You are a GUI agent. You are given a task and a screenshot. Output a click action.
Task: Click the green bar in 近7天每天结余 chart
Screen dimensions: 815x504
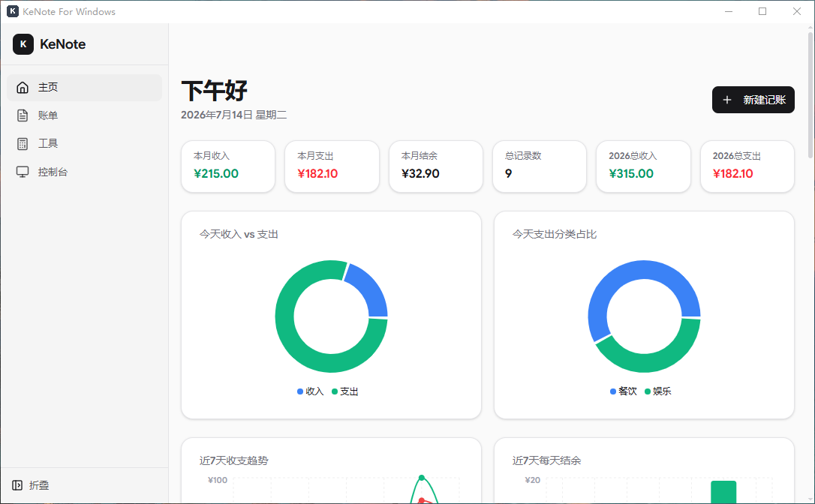pos(723,492)
